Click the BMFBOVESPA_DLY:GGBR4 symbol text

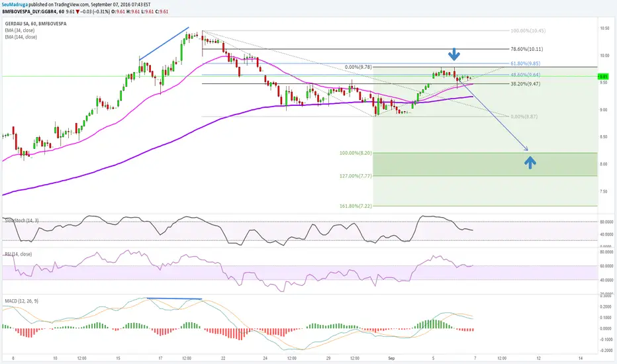pos(30,12)
